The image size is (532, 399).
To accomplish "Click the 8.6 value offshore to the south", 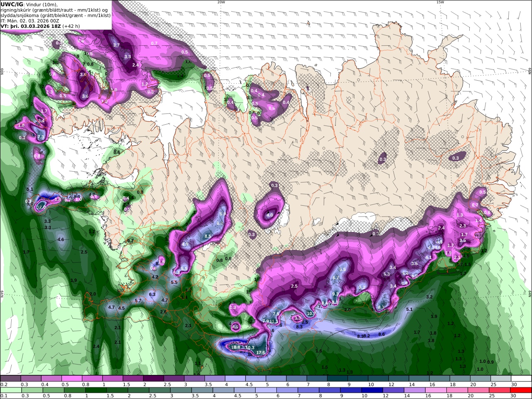I will click(382, 334).
